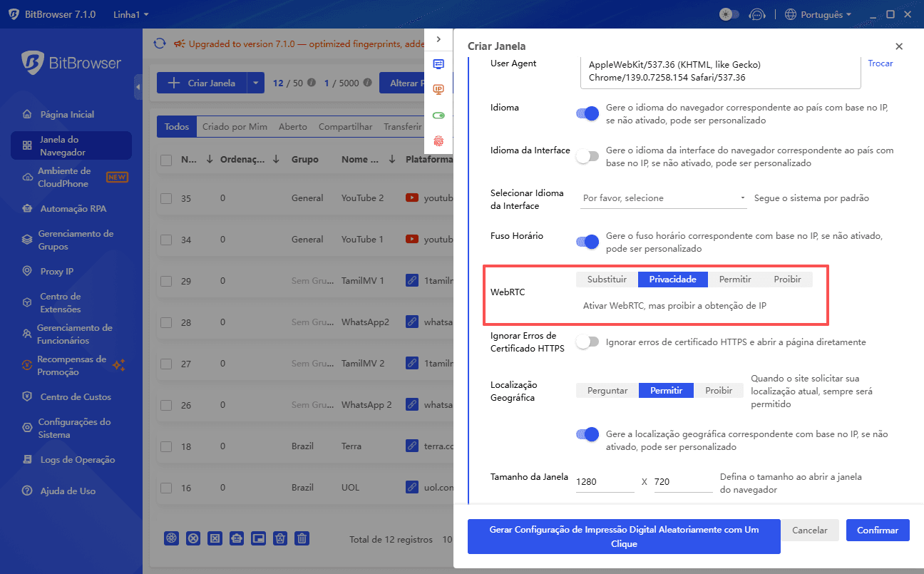
Task: Click the orange IP monitor icon
Action: point(438,89)
